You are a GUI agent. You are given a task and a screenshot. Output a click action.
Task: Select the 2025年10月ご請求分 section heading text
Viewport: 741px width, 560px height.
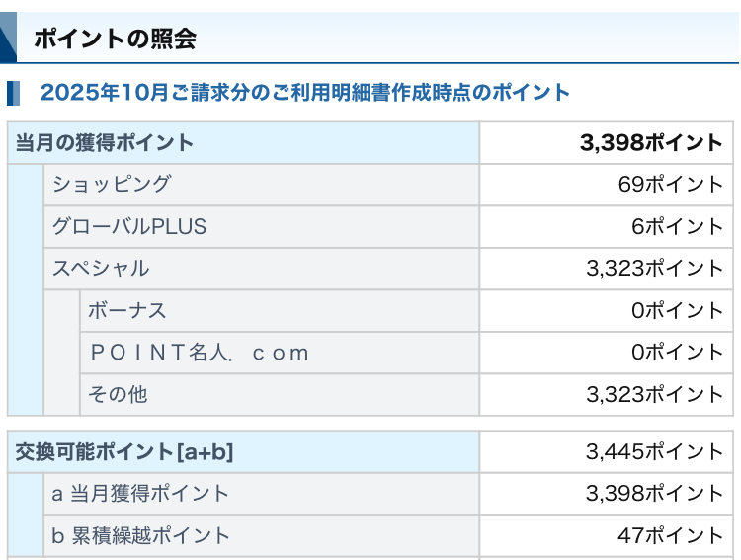(304, 93)
